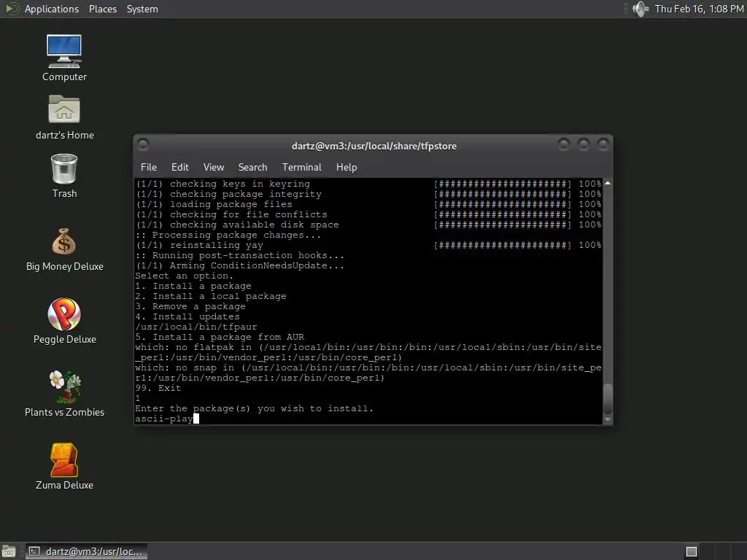Open the System menu
Viewport: 747px width, 560px height.
coord(142,9)
